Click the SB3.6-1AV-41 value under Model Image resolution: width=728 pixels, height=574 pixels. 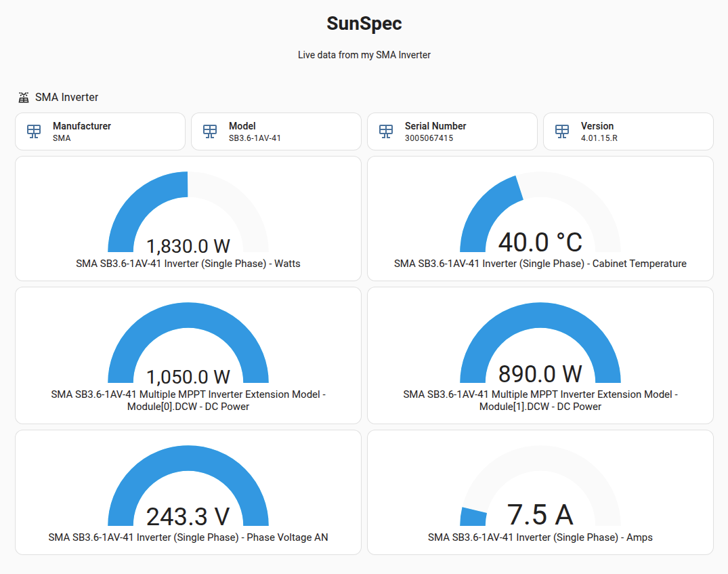click(x=255, y=138)
